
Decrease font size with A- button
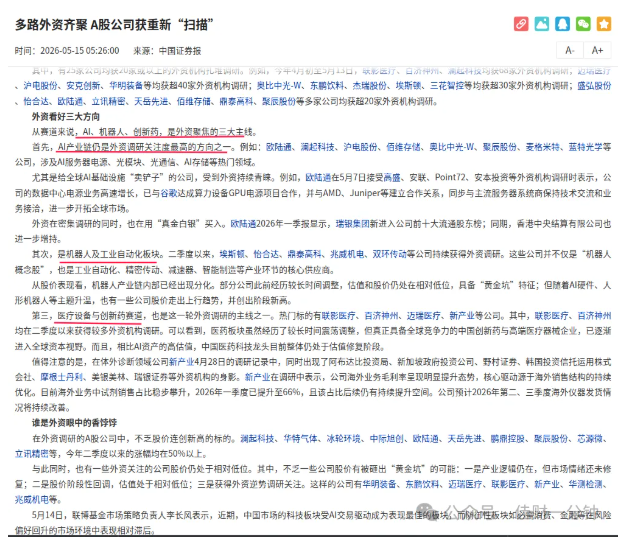570,50
